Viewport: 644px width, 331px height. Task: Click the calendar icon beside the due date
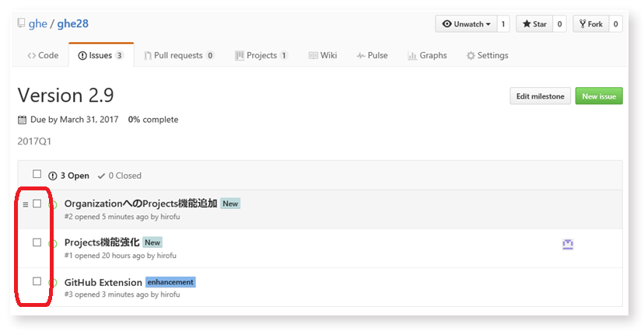(x=23, y=120)
